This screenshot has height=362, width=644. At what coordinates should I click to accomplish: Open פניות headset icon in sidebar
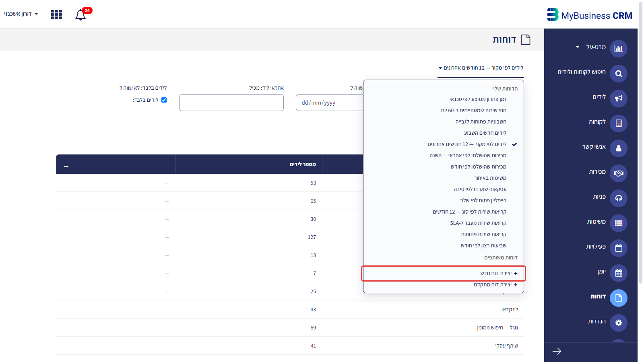point(619,198)
